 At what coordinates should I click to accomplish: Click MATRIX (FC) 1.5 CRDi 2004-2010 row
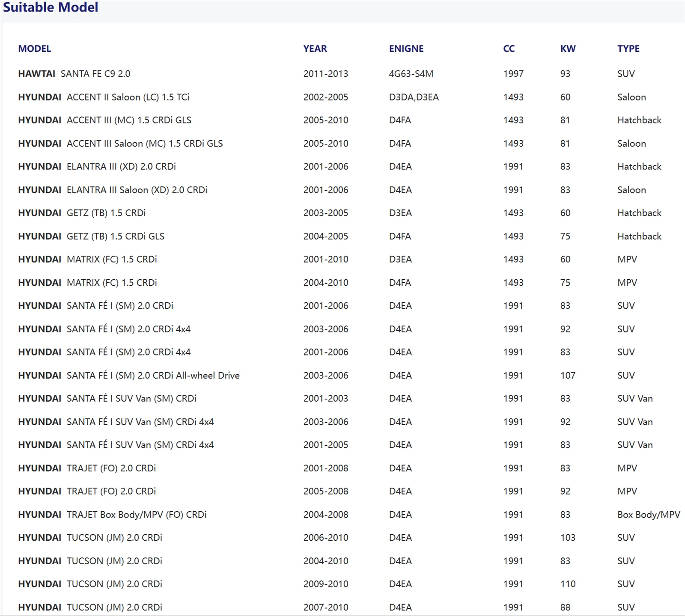coord(87,283)
